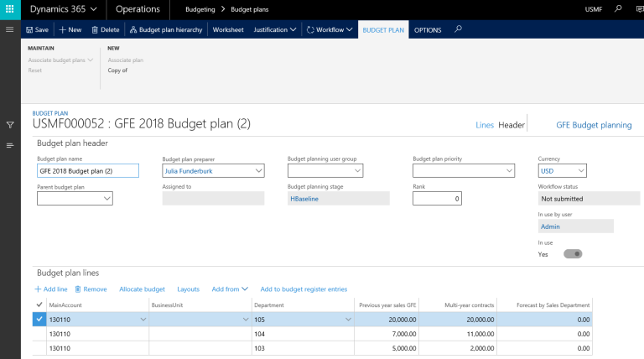The width and height of the screenshot is (644, 359).
Task: Toggle the In use switch
Action: tap(572, 253)
